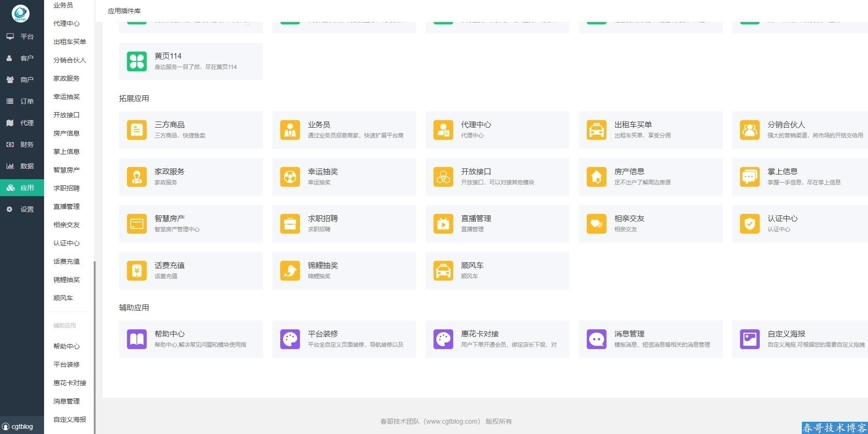Image resolution: width=868 pixels, height=434 pixels.
Task: Click the purple book icon for 帮助中心
Action: [x=137, y=339]
